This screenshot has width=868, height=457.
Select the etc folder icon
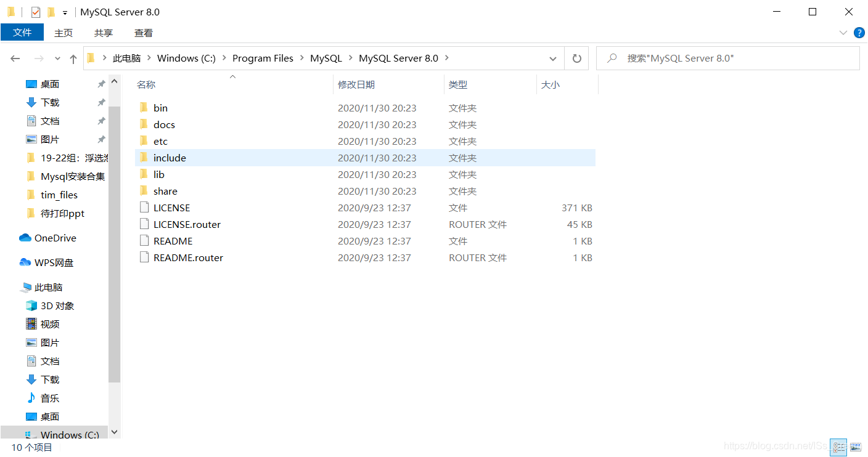pos(144,141)
